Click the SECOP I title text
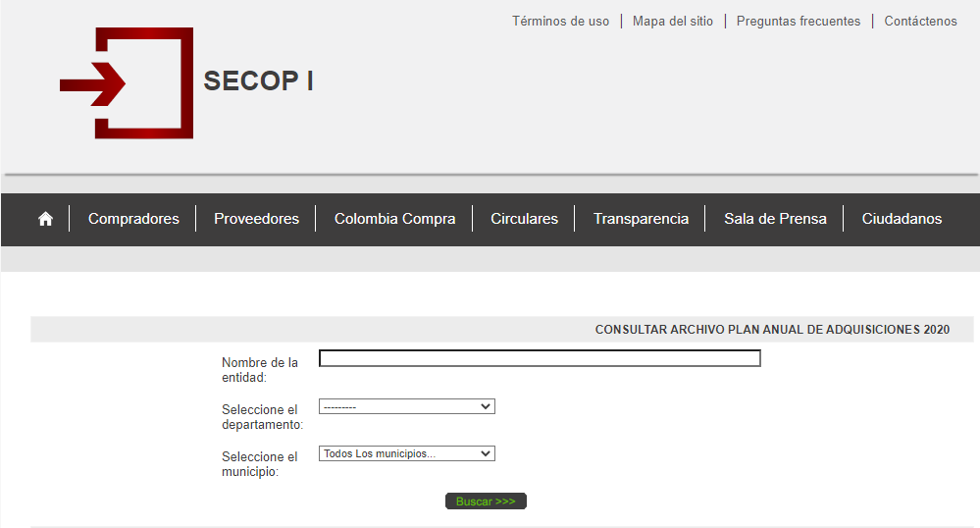The image size is (980, 528). (x=258, y=81)
